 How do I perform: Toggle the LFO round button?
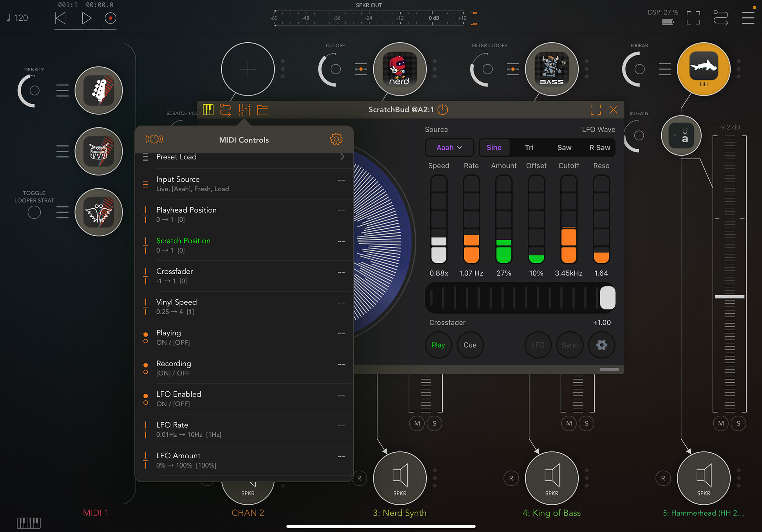538,345
